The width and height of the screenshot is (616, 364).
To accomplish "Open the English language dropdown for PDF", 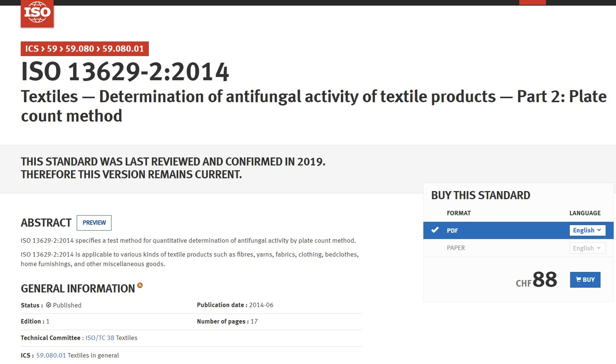I will click(x=587, y=230).
